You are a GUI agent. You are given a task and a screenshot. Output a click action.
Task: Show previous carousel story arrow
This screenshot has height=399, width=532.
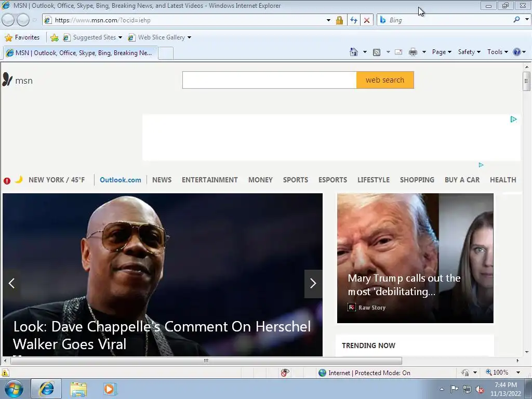click(11, 284)
